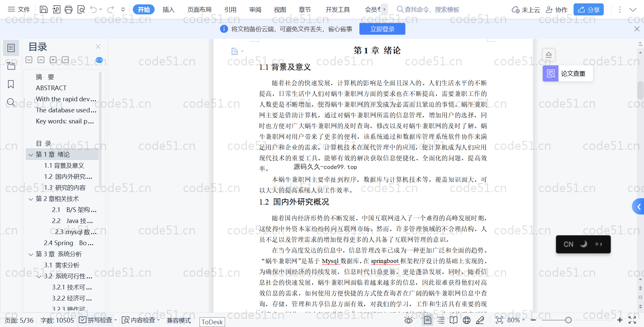Click the Print icon
Screen dimensions: 644x327
tap(68, 9)
